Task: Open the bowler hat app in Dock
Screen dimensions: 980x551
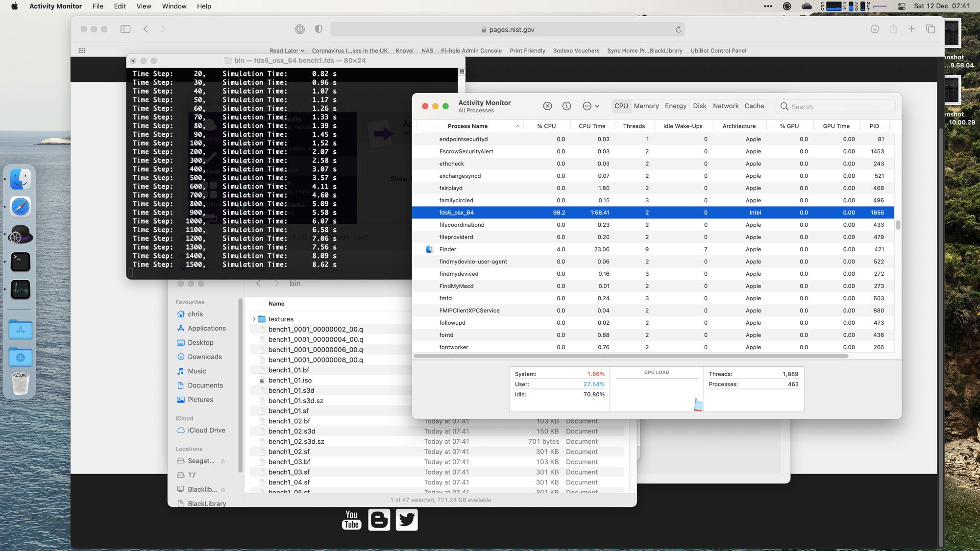Action: click(20, 235)
